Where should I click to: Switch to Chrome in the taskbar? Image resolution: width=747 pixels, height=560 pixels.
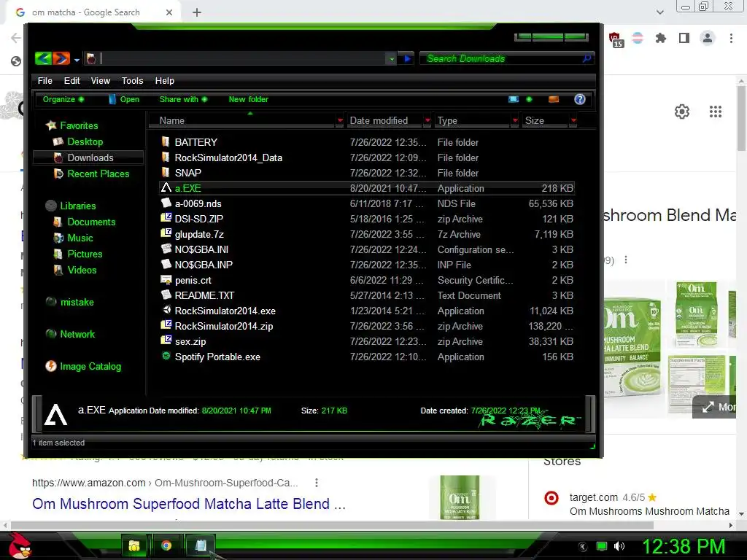[166, 545]
